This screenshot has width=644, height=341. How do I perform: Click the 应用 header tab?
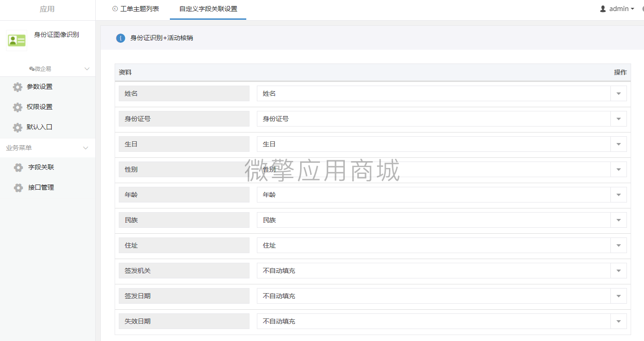[47, 9]
